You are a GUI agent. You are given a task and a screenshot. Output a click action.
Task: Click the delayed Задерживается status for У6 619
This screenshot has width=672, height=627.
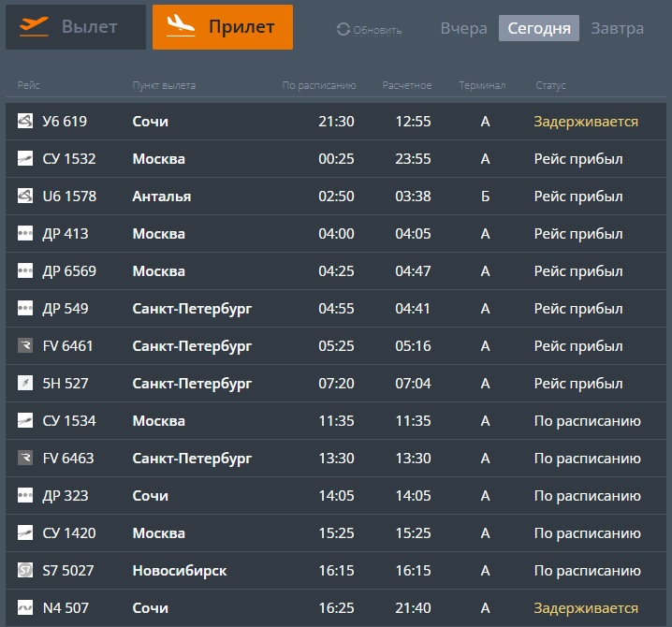pos(586,122)
